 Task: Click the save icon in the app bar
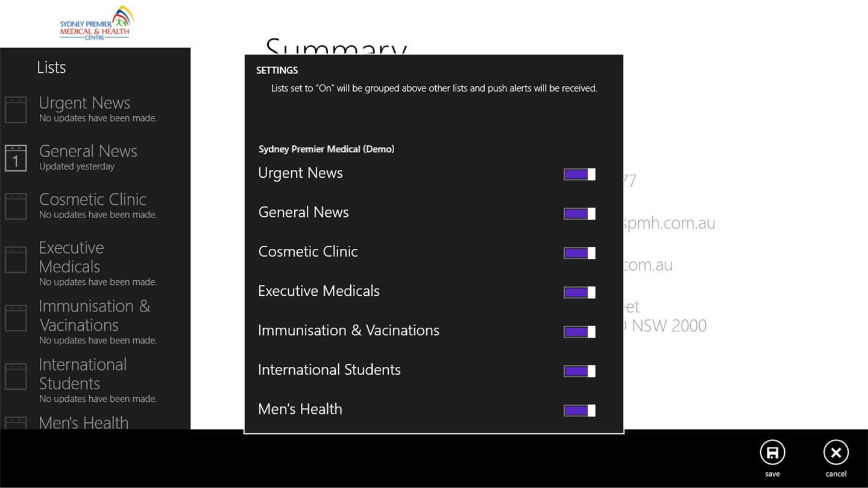click(x=772, y=453)
